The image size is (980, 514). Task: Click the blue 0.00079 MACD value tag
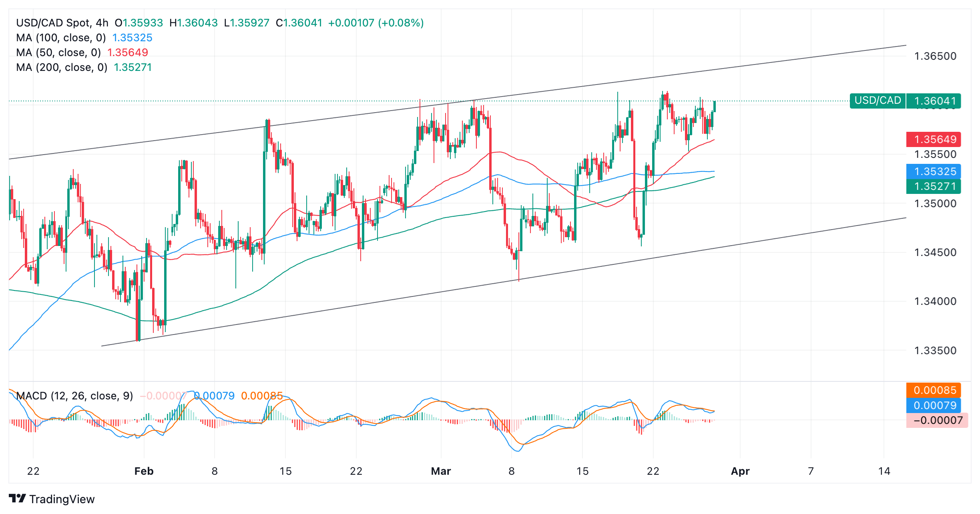935,405
